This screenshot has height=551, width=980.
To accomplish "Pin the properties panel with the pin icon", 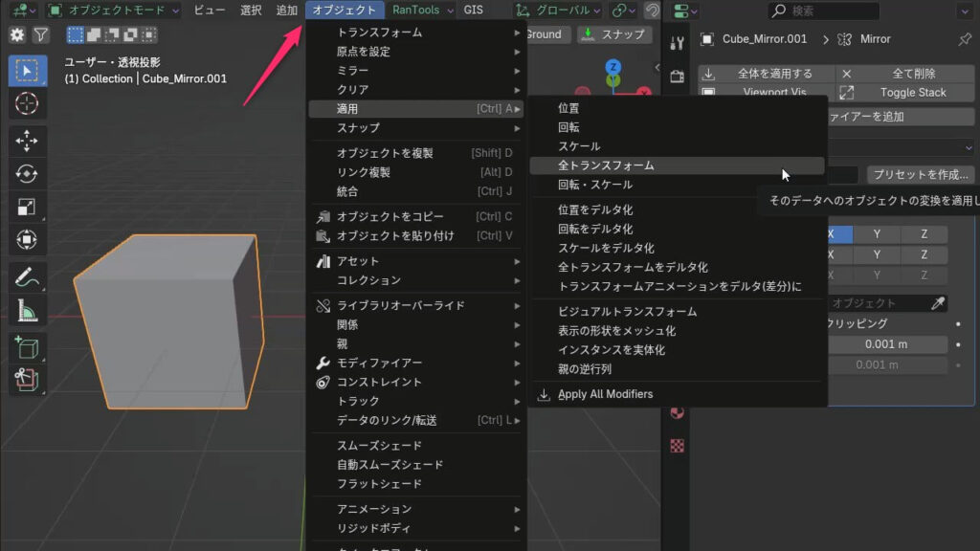I will click(964, 39).
